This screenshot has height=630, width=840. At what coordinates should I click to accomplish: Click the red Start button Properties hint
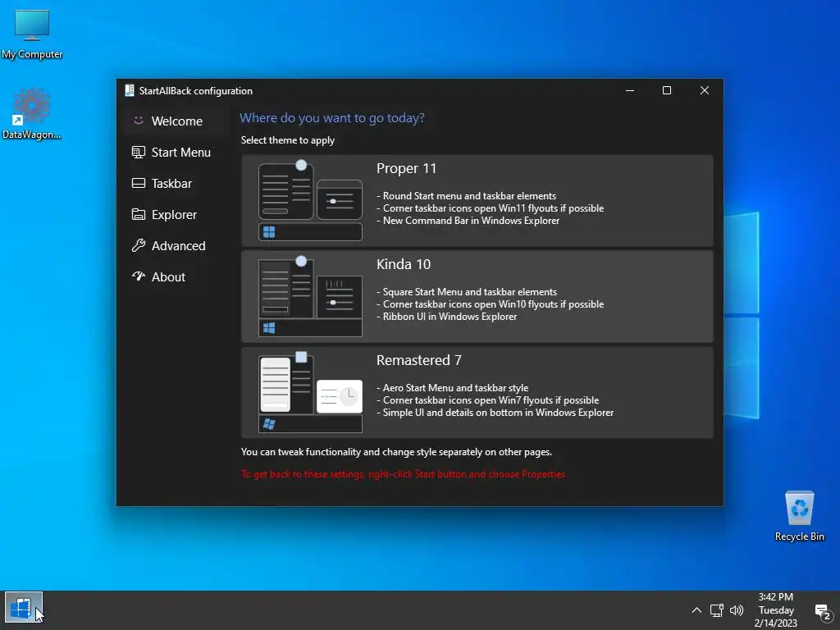(x=404, y=474)
